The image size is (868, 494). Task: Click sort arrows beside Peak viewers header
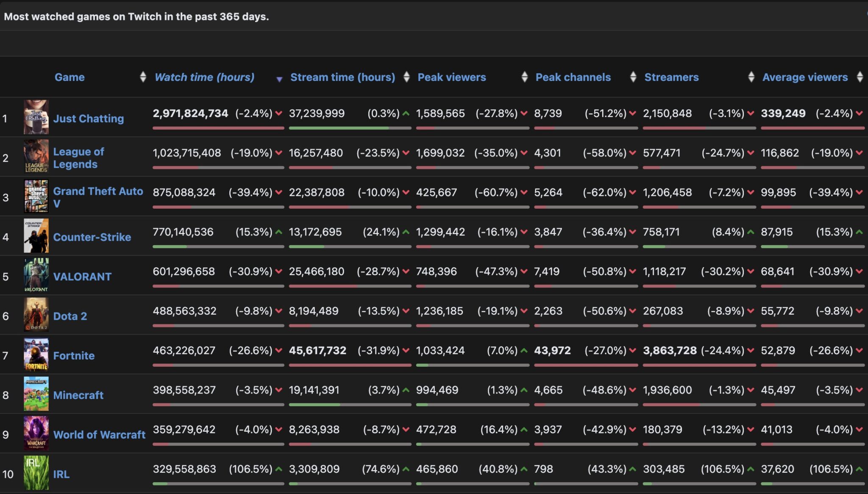click(x=524, y=77)
